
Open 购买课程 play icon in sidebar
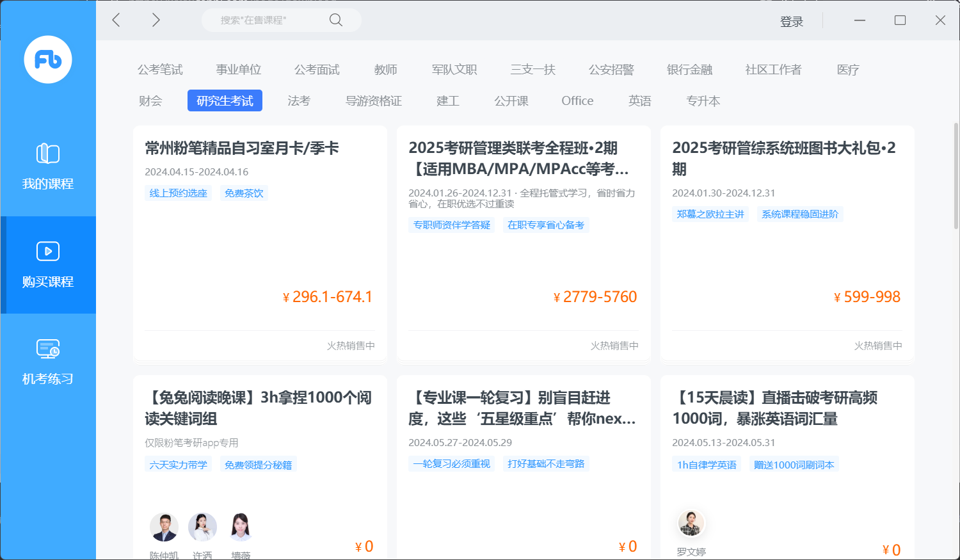click(48, 252)
